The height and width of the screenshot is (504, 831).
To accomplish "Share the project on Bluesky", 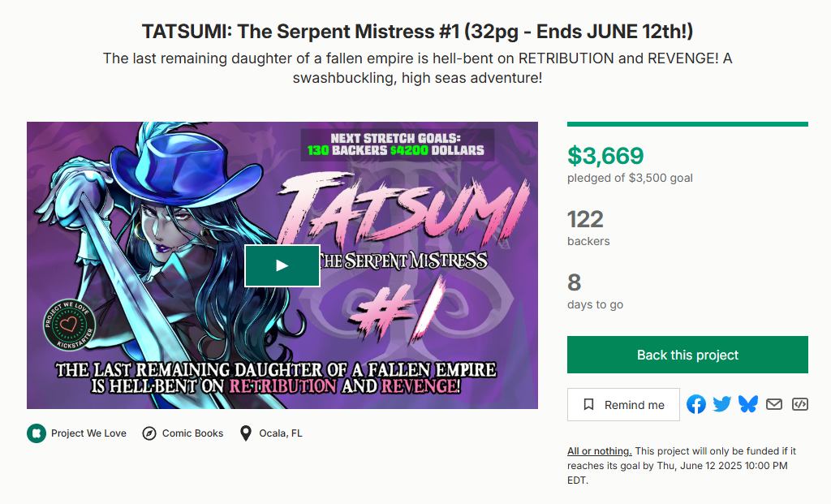I will click(748, 403).
